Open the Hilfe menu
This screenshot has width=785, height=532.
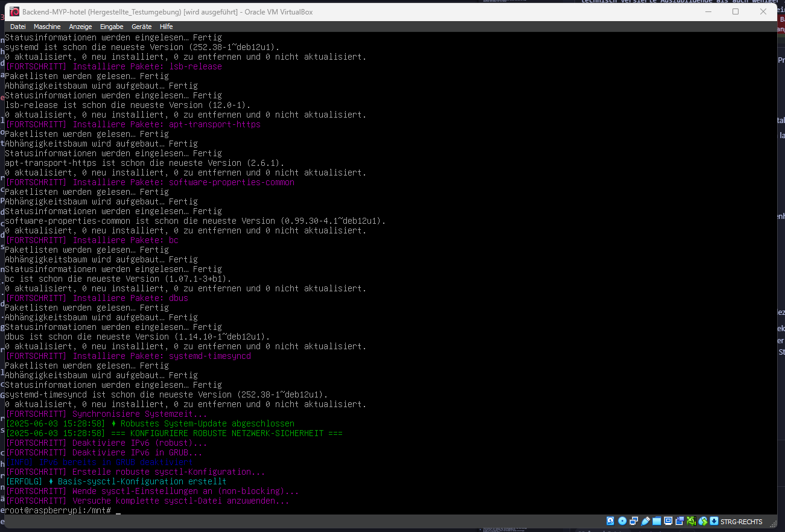tap(166, 27)
